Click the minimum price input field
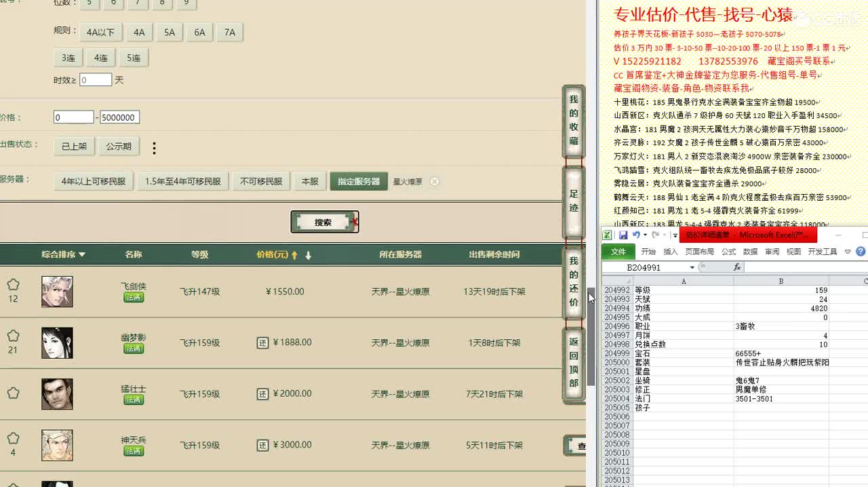 point(74,117)
